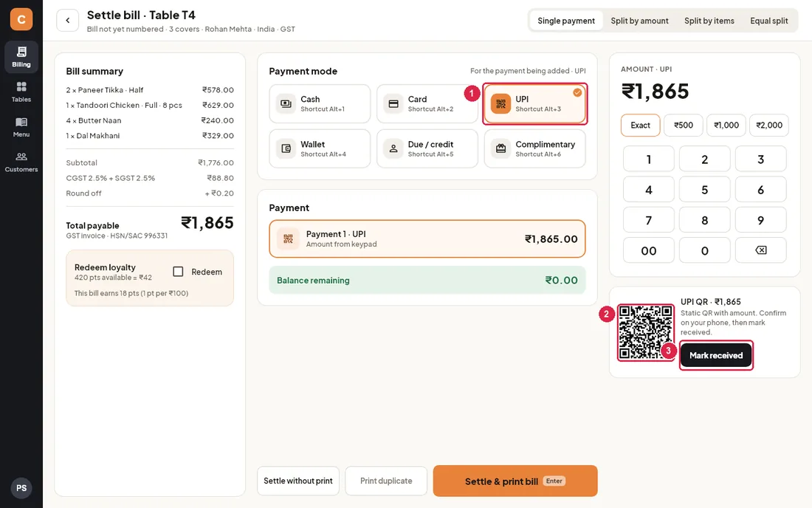Click the UPI QR code image
The height and width of the screenshot is (508, 812).
(646, 332)
